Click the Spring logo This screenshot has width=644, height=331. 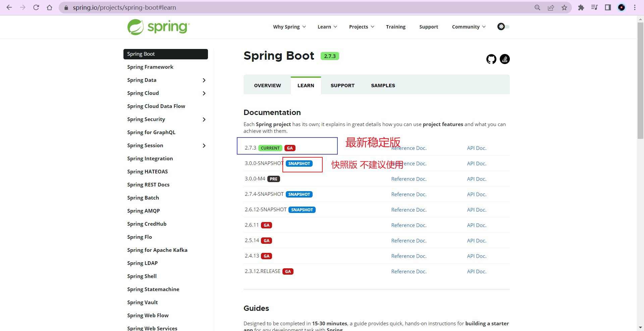pos(158,27)
